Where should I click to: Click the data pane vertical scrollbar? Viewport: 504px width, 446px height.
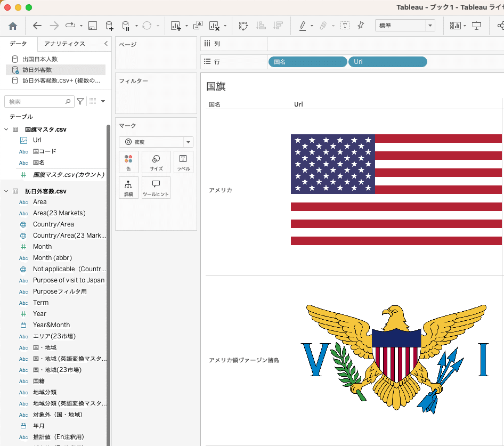coord(108,285)
